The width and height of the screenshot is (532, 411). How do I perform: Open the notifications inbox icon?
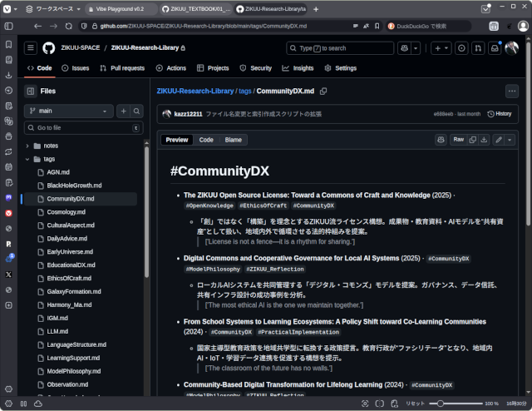[495, 48]
